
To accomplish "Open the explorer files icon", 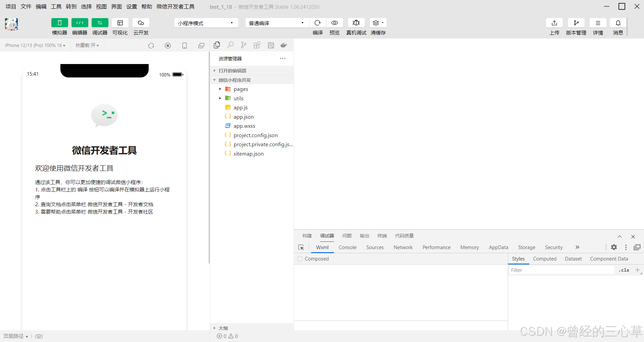I will 217,45.
